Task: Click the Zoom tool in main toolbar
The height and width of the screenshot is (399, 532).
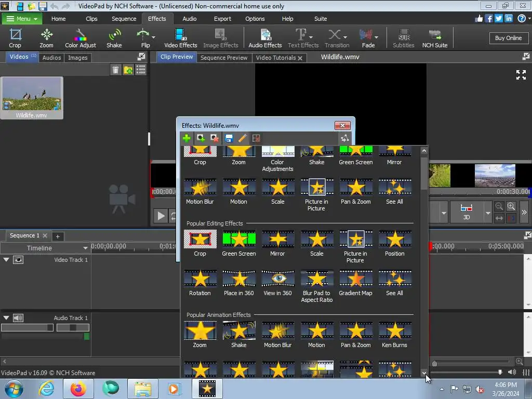Action: pyautogui.click(x=46, y=38)
